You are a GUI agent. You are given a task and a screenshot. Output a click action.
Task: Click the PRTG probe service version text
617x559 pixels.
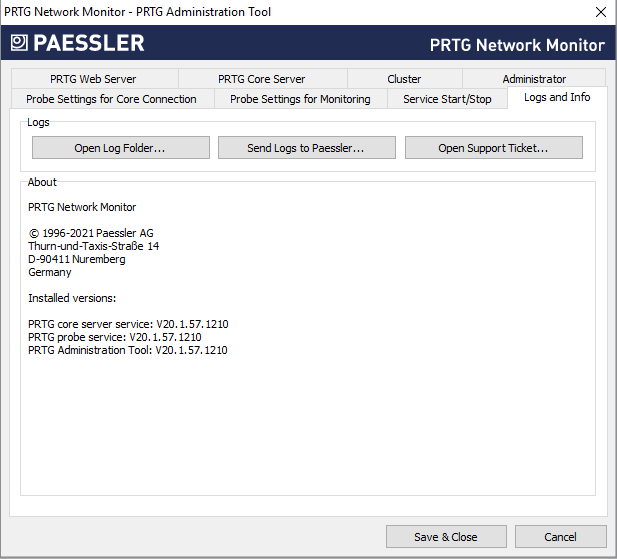click(114, 338)
